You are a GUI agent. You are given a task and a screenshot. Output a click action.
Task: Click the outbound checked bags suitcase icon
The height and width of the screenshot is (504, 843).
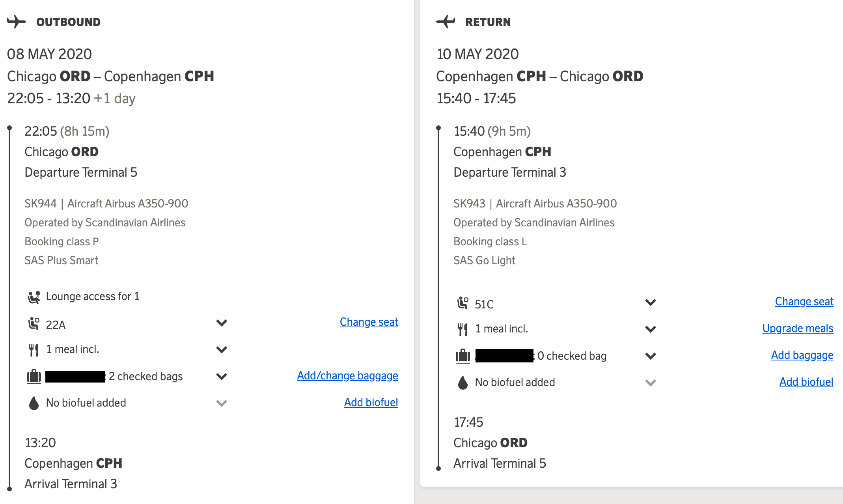click(x=34, y=376)
